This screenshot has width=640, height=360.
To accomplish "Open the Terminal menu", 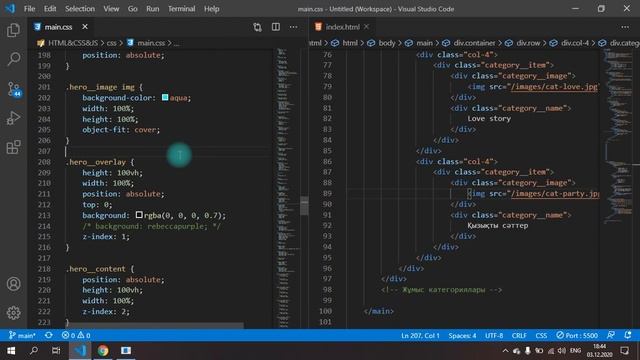I will 182,9.
